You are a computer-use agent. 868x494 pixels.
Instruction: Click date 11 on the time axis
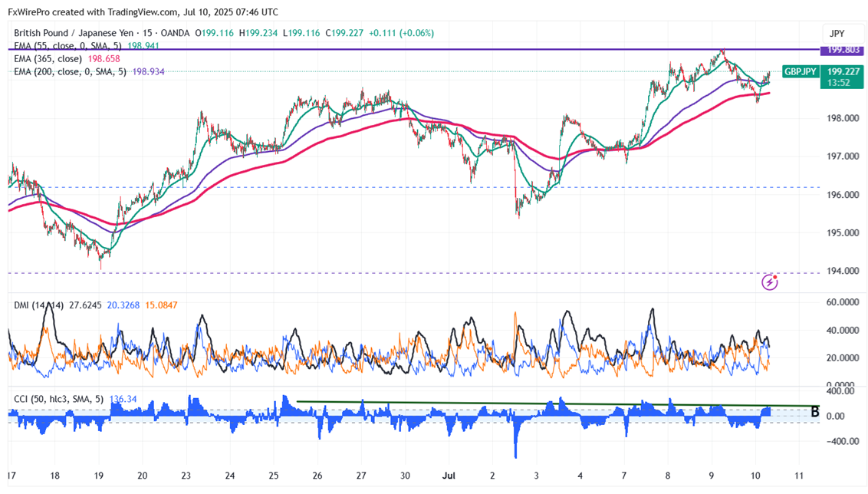pos(799,475)
